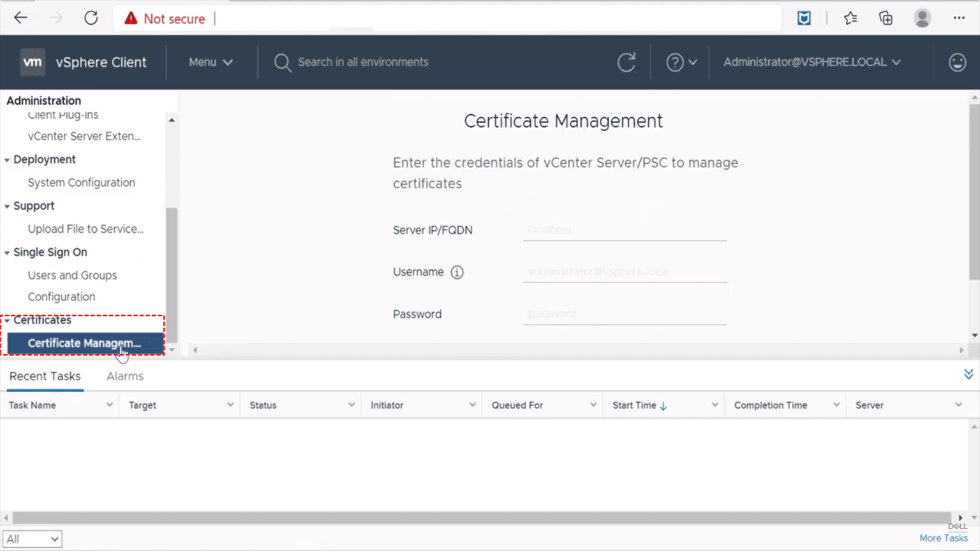This screenshot has height=551, width=980.
Task: Click the Username info icon
Action: click(457, 272)
